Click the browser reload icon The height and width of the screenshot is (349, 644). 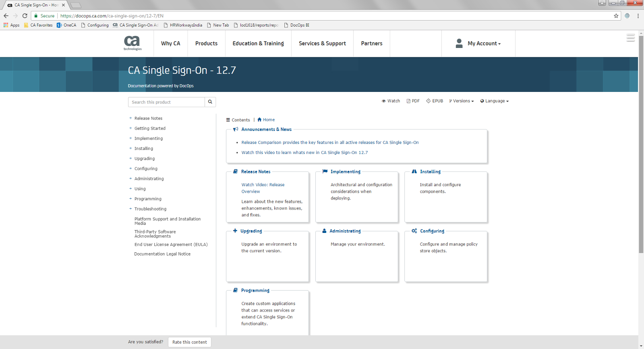[x=25, y=16]
